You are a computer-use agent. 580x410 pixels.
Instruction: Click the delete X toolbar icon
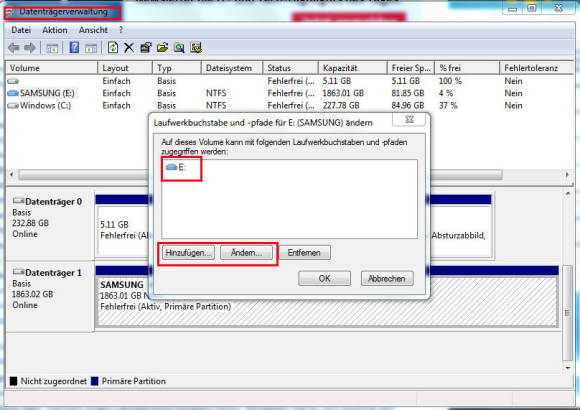(129, 48)
